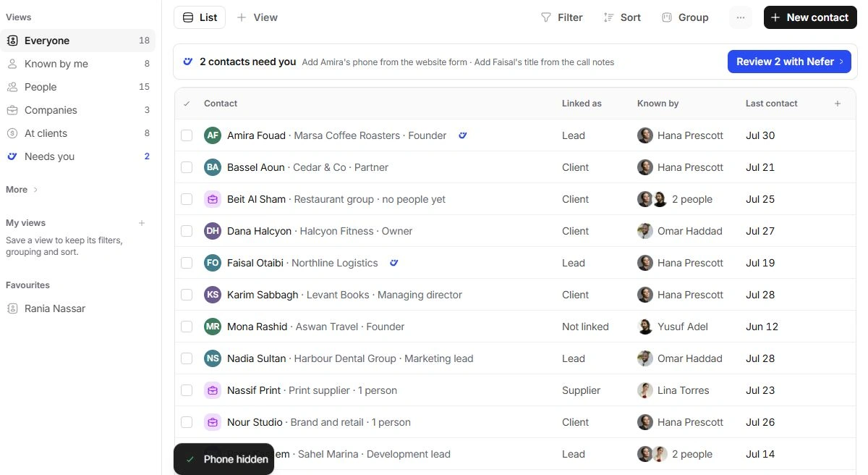Click 'Jun 12' last contact date

click(x=762, y=327)
